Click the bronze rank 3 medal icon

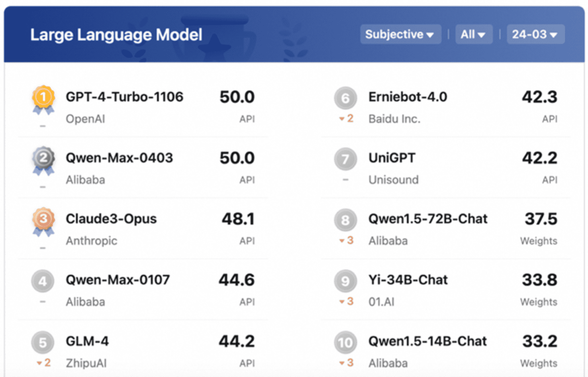[x=43, y=222]
